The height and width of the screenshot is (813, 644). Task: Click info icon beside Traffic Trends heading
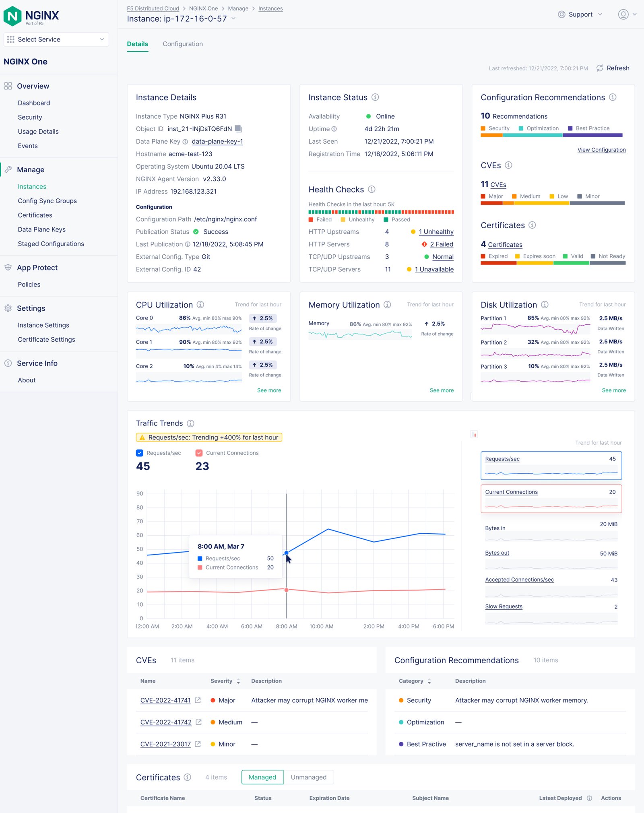(x=191, y=423)
